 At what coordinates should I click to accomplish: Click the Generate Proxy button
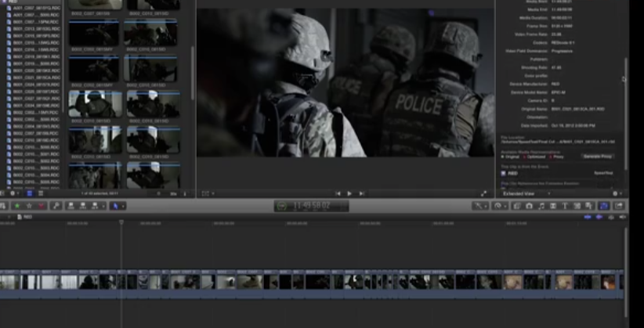point(598,157)
